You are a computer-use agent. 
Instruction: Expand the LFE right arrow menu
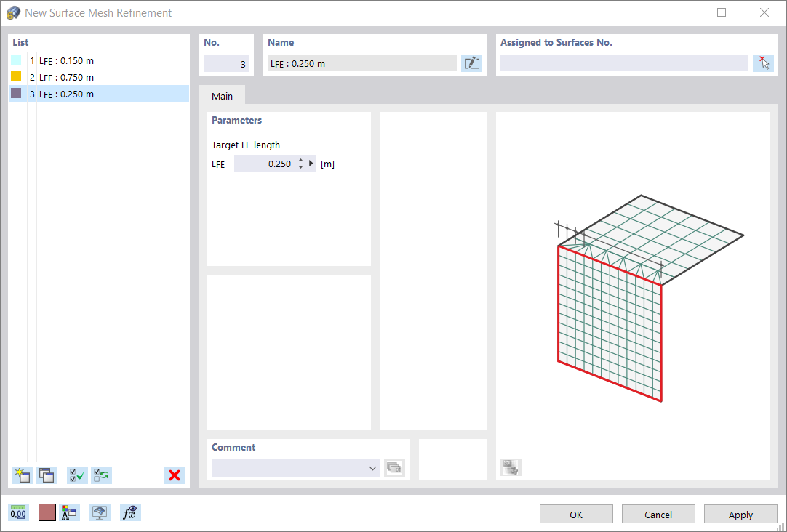pos(311,164)
